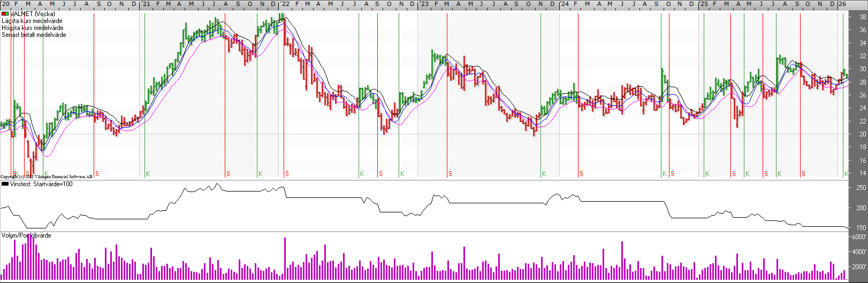Click the '22 year marker on timeline
The image size is (868, 283).
pos(285,4)
